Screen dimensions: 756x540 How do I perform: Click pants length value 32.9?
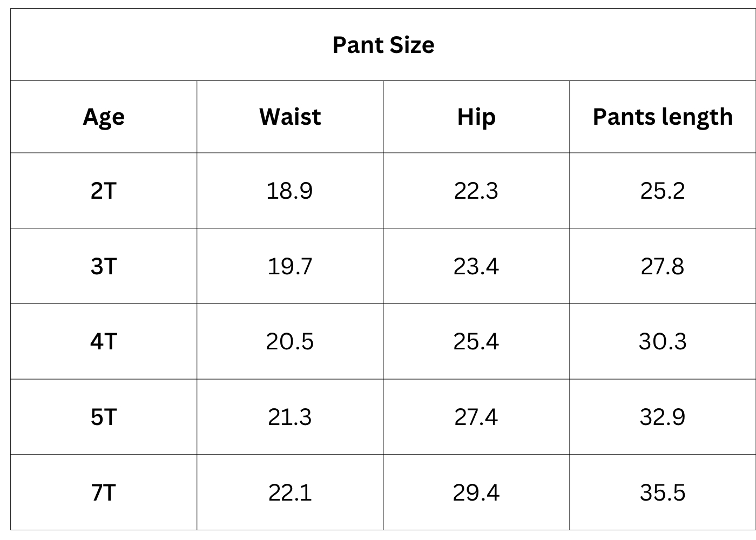[663, 417]
